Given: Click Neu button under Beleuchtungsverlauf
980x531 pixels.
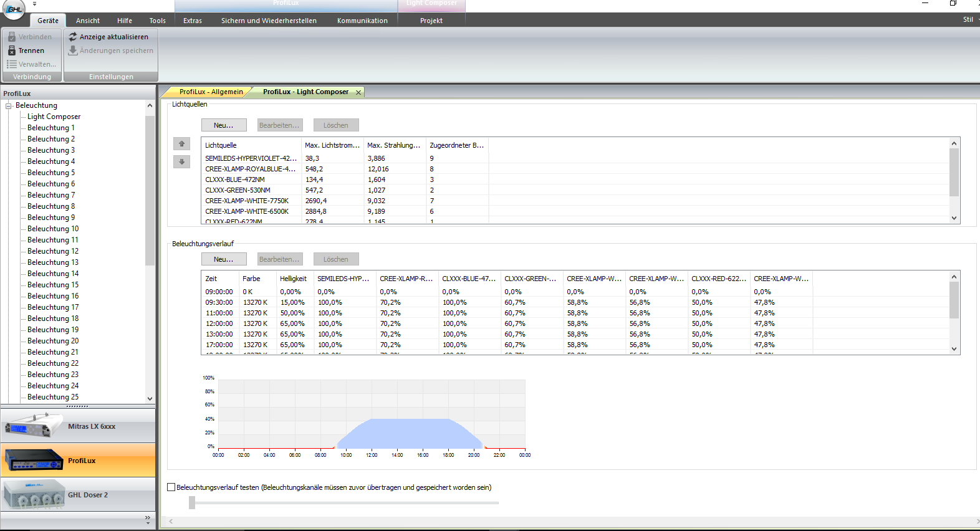Looking at the screenshot, I should [224, 259].
